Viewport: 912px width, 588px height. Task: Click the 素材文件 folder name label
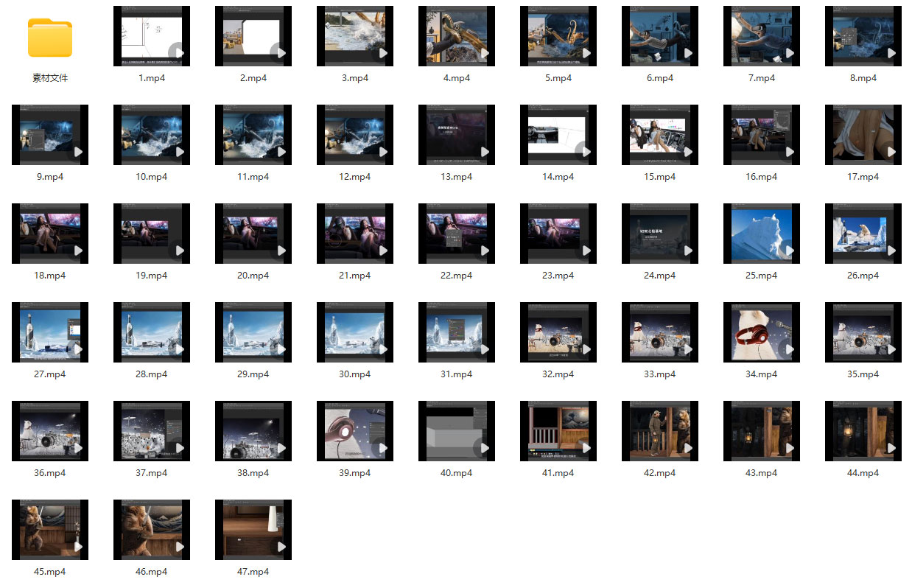(50, 78)
